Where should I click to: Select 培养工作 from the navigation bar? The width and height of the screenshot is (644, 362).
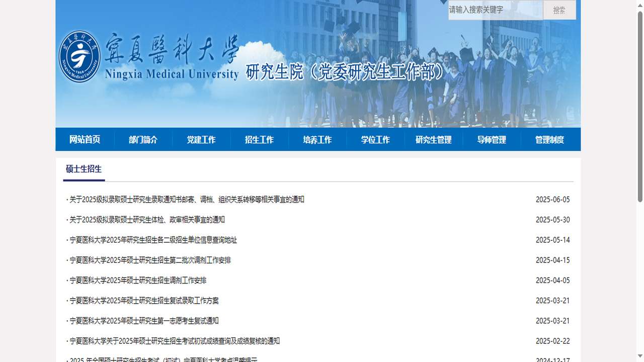[317, 139]
